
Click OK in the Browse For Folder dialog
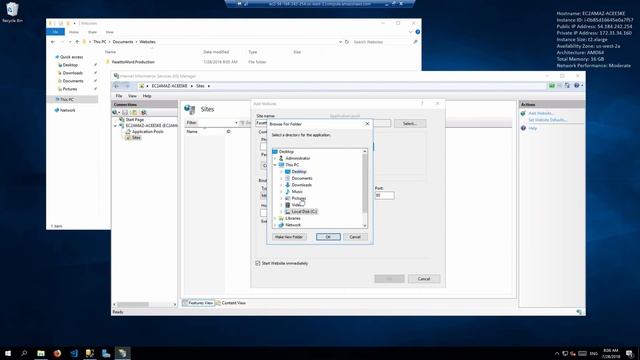328,237
